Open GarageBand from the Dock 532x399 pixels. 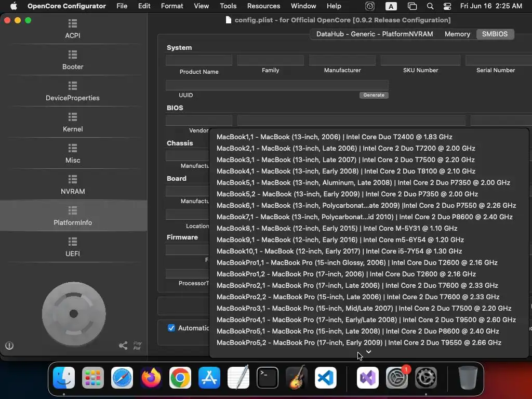[297, 378]
